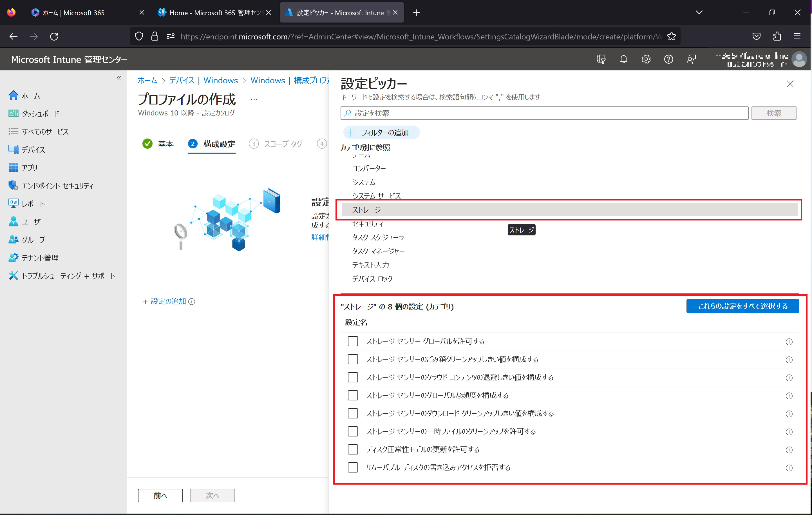Select the コンバーター category

(369, 168)
